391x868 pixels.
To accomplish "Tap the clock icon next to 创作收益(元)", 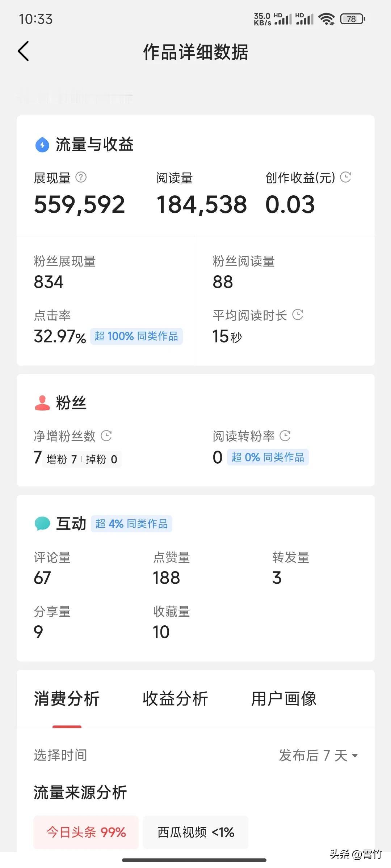I will [345, 177].
